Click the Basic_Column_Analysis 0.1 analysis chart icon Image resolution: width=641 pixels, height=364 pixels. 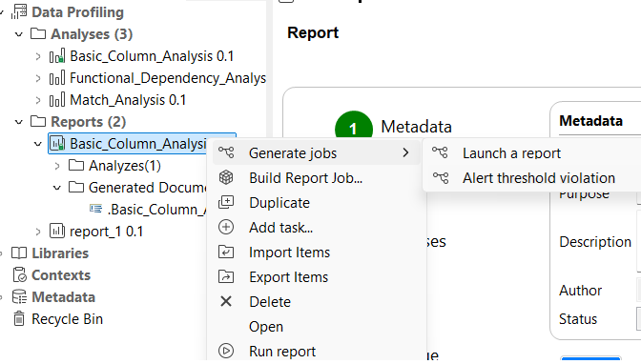57,56
